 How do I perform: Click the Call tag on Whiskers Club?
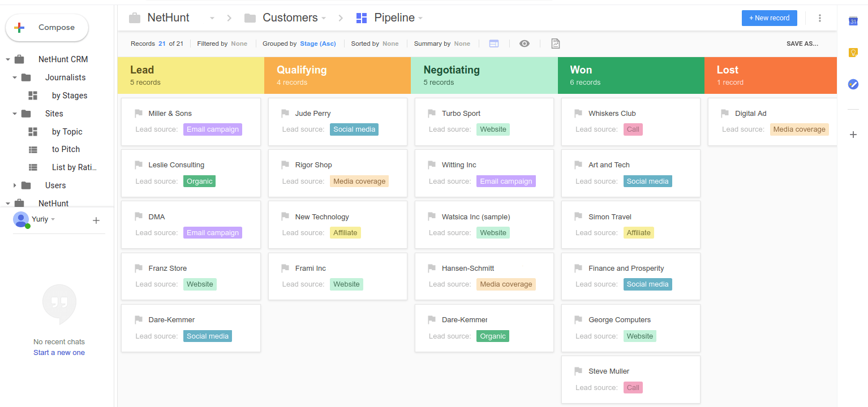click(633, 129)
